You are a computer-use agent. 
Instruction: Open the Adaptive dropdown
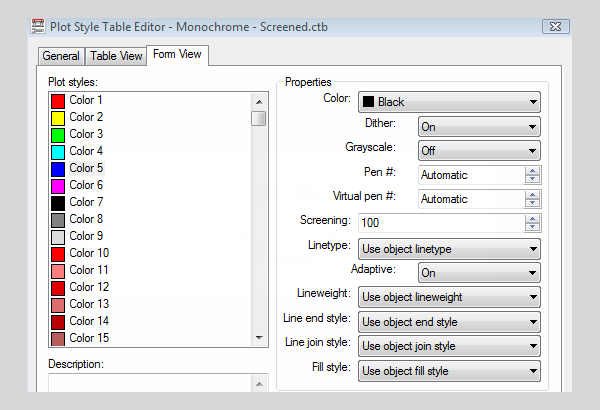pos(479,273)
